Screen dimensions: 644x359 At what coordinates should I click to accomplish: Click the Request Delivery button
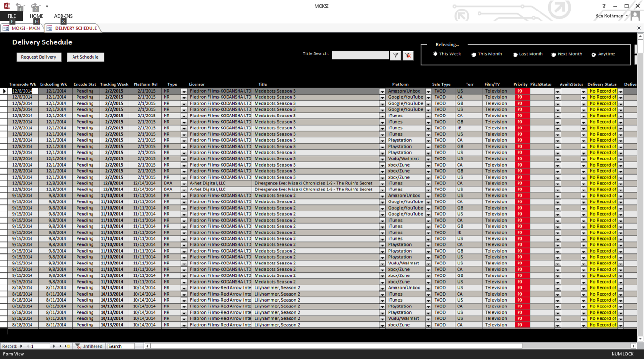39,57
